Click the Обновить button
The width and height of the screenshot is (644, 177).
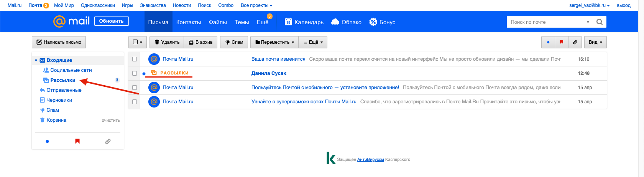[x=112, y=21]
